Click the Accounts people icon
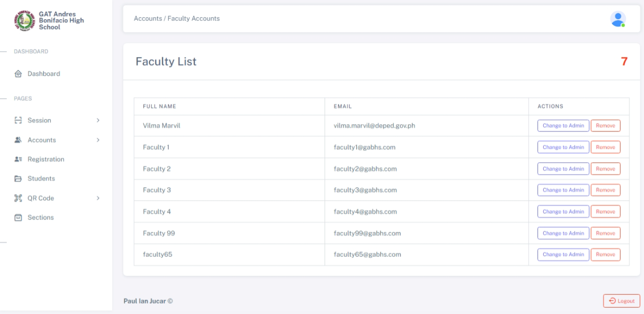Viewport: 644px width, 314px height. [18, 140]
